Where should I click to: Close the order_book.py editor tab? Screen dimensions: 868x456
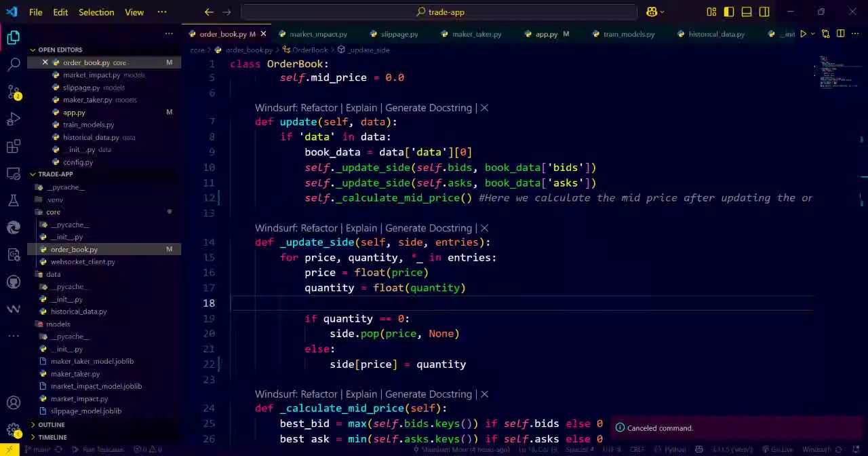click(x=263, y=34)
